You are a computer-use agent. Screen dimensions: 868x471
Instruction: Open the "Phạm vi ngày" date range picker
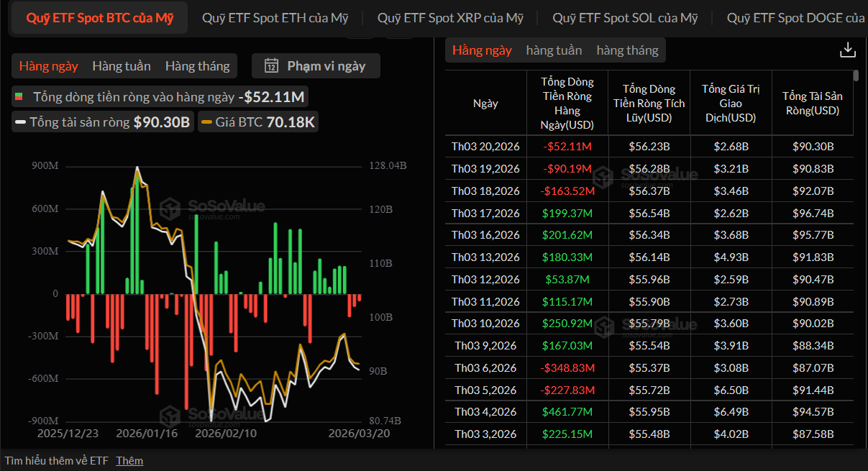point(316,66)
